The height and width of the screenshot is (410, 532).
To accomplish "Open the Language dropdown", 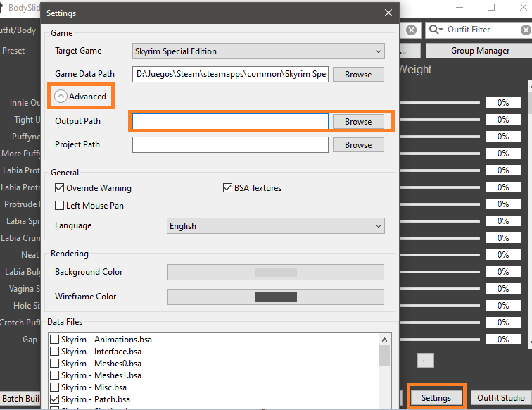I will [x=276, y=226].
